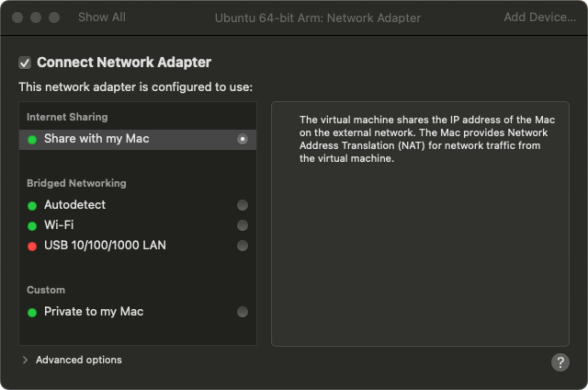
Task: Click red status dot beside USB LAN
Action: click(x=32, y=247)
